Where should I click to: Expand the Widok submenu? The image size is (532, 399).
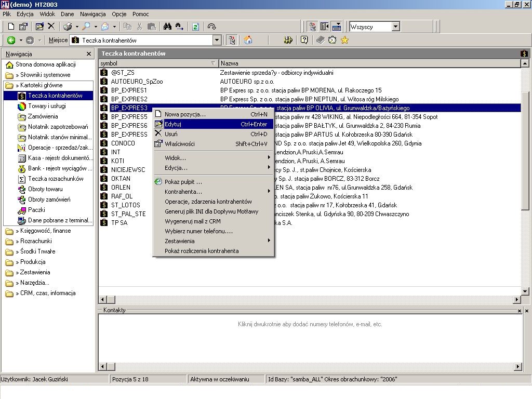point(214,158)
